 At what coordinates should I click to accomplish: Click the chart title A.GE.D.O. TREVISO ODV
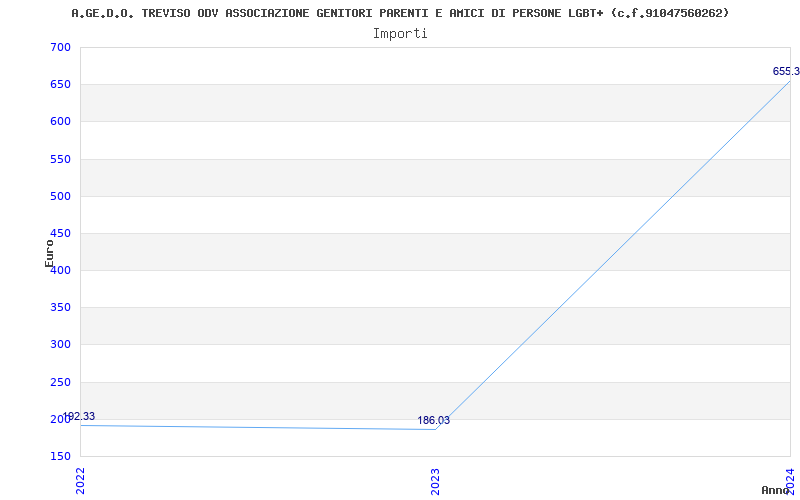tap(400, 13)
